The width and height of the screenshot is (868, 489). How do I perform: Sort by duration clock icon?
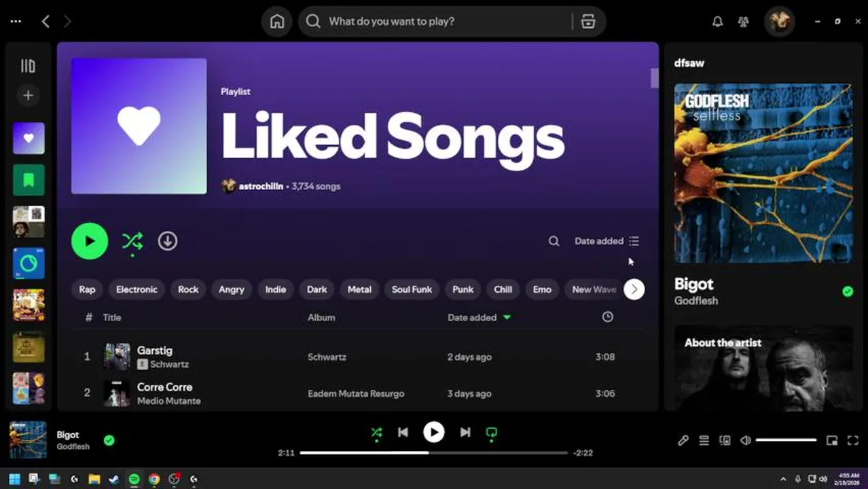(607, 317)
